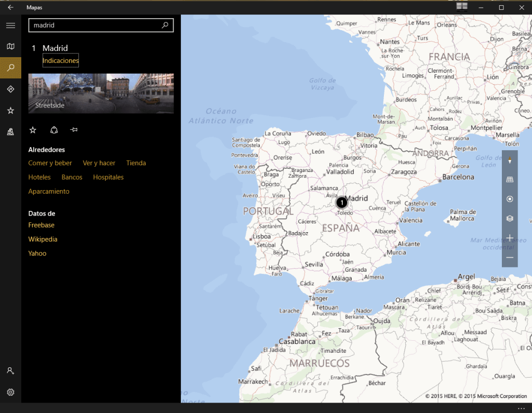Open the Settings gear icon
532x413 pixels.
pyautogui.click(x=10, y=392)
